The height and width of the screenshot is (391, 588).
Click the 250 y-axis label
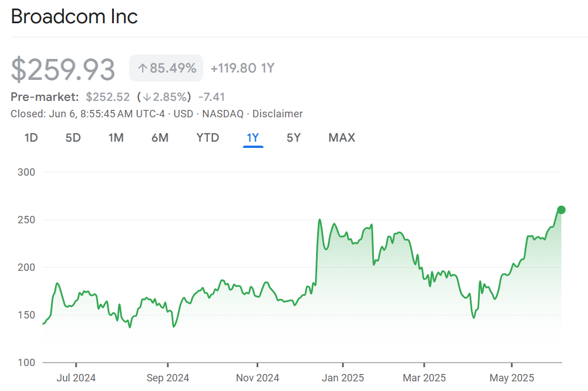pos(26,220)
